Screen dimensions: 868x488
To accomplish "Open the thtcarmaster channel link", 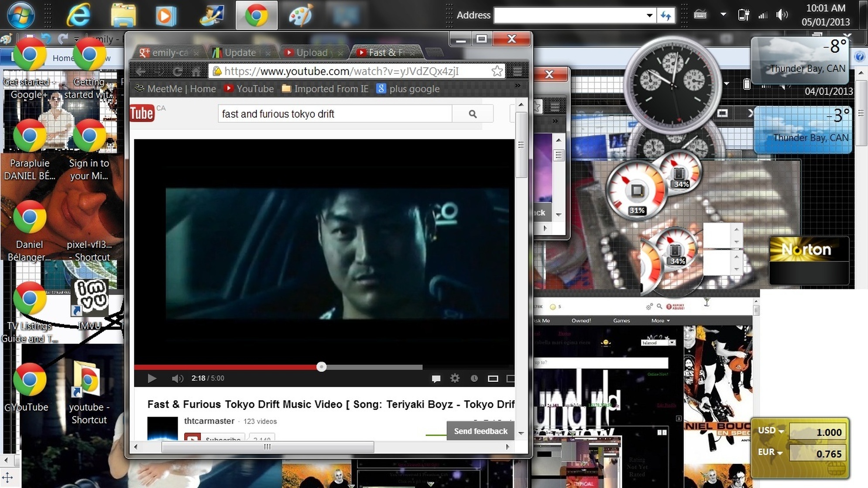I will [209, 421].
